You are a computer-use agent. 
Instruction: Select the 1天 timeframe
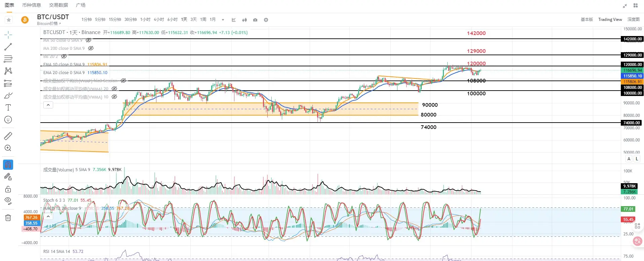coord(184,20)
